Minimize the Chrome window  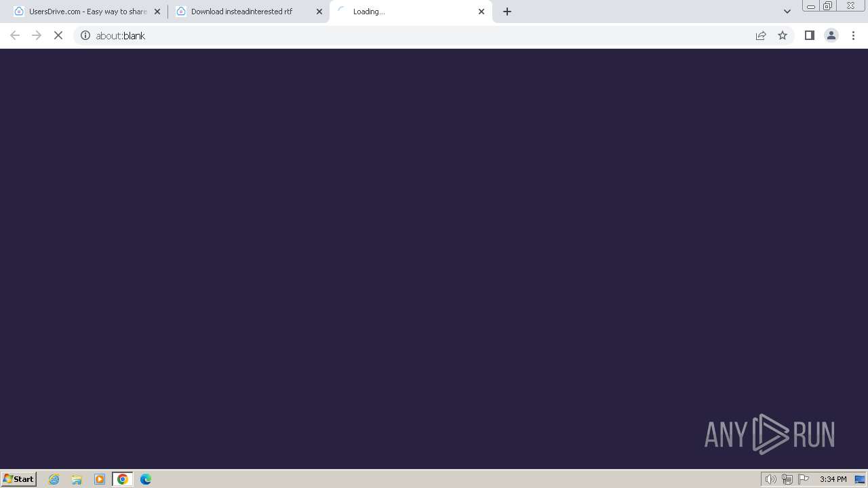pos(811,6)
